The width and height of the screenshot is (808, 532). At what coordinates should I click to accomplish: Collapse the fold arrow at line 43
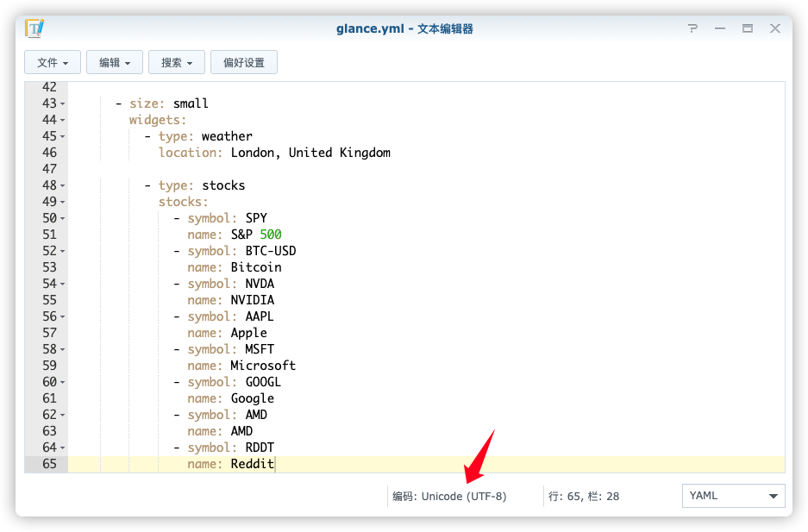[x=62, y=104]
